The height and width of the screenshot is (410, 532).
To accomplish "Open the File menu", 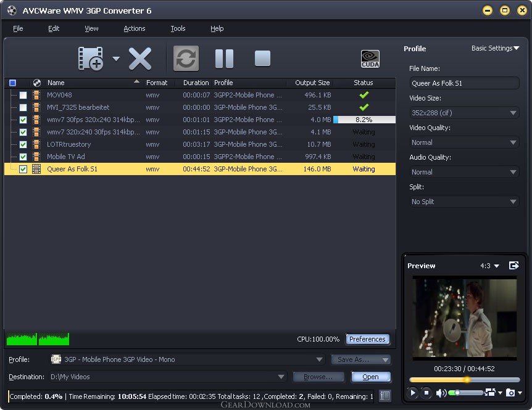I will click(18, 28).
